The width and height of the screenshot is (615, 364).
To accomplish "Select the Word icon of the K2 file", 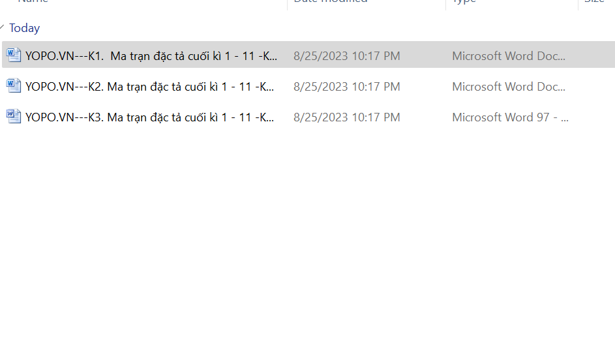I will [x=13, y=85].
